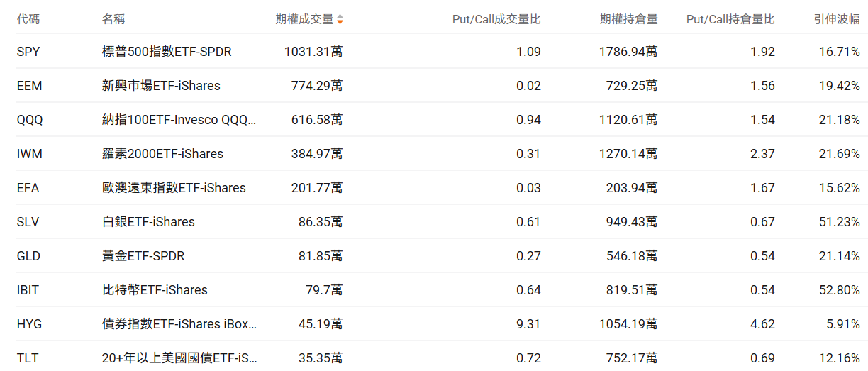
Task: Click the 名稱 column header
Action: [113, 19]
